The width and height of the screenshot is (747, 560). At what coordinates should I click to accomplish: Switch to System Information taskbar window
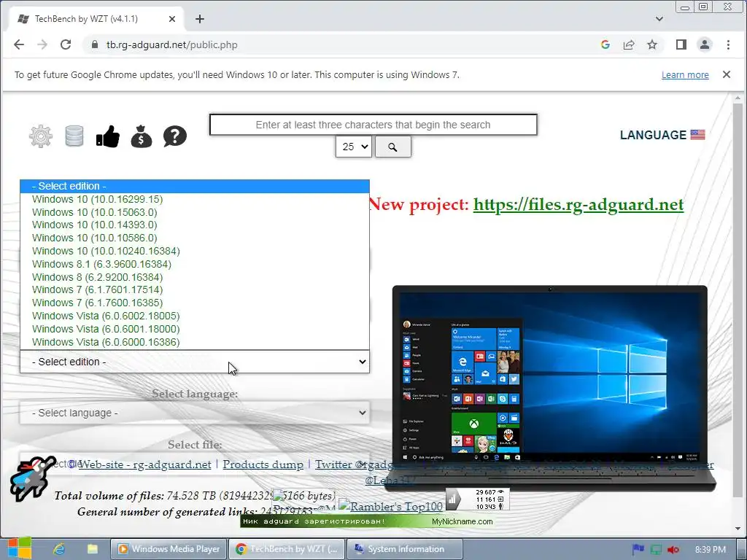point(405,549)
